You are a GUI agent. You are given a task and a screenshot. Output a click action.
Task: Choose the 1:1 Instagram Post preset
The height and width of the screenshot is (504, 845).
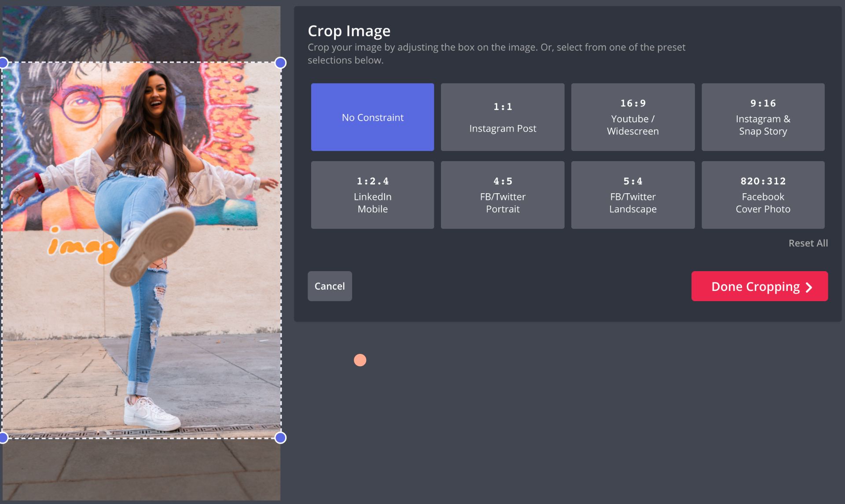(502, 117)
